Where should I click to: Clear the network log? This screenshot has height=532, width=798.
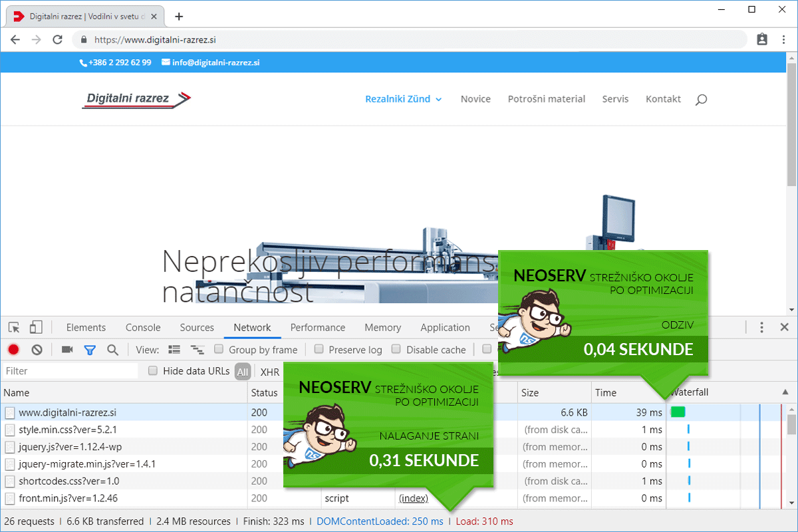[x=37, y=350]
